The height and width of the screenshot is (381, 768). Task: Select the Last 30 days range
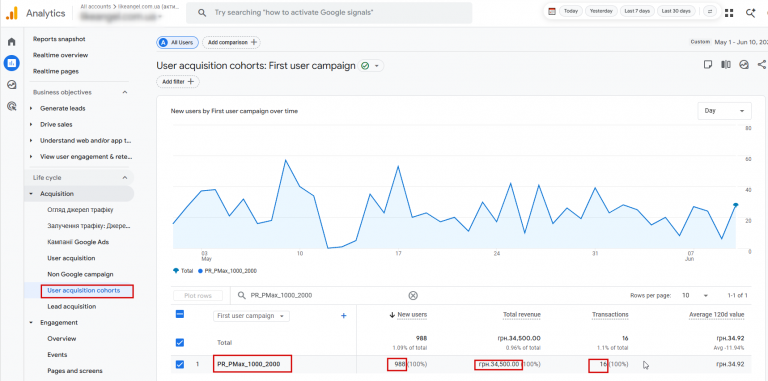pos(676,11)
